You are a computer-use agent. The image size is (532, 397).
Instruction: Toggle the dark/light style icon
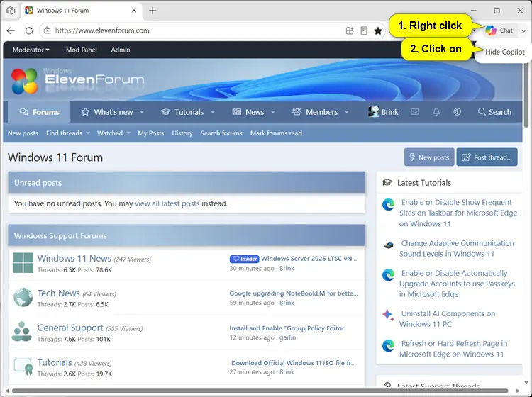(457, 112)
